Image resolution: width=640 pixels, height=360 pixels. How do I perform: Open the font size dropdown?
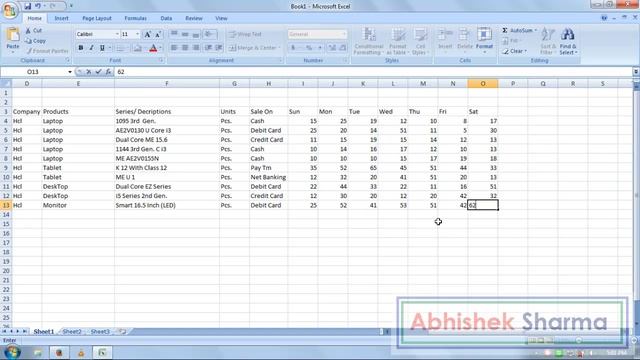(138, 34)
